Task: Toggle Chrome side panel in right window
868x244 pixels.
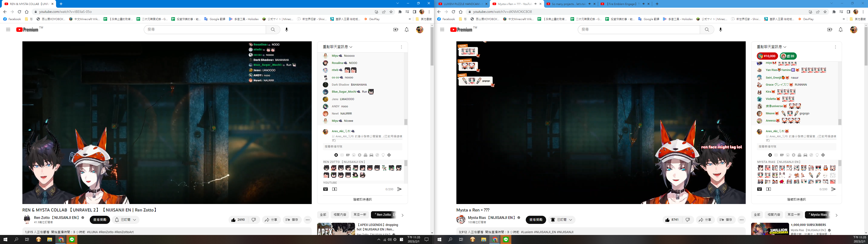Action: [x=849, y=12]
